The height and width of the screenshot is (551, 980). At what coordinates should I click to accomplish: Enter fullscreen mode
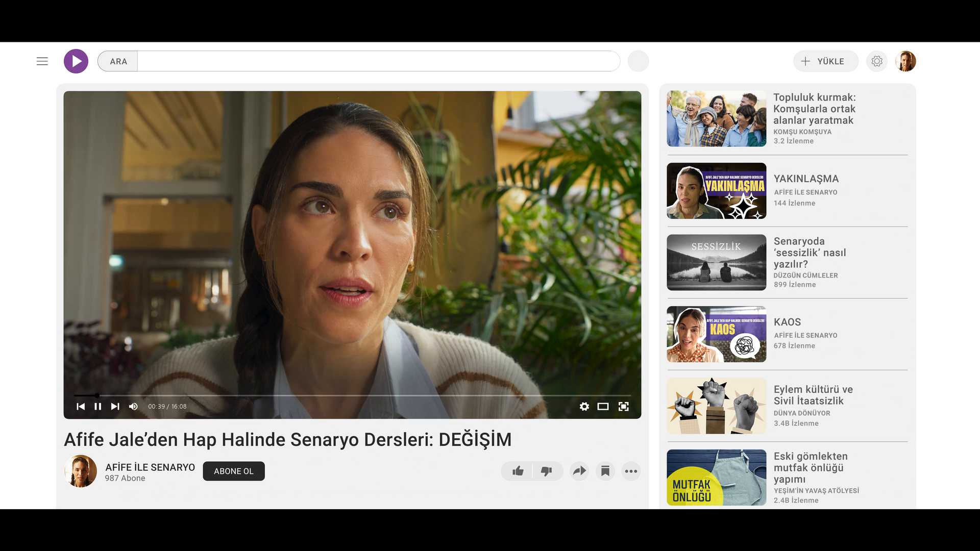[624, 407]
